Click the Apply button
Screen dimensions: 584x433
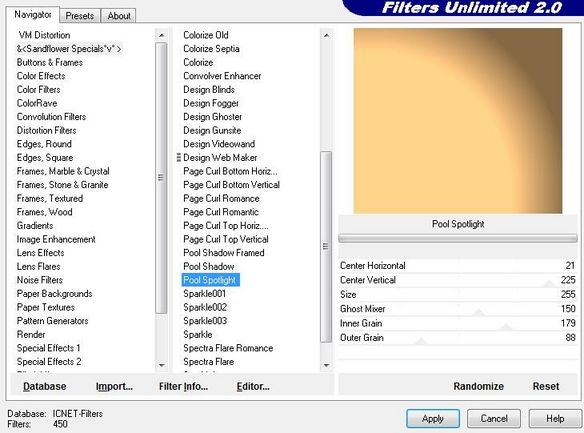pyautogui.click(x=433, y=418)
